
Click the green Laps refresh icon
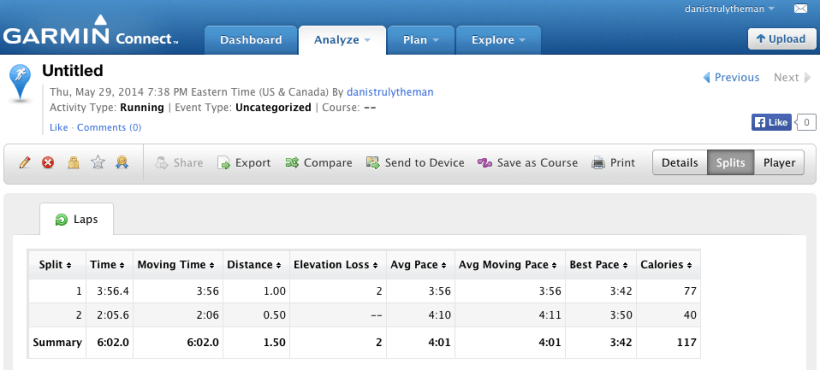(61, 220)
